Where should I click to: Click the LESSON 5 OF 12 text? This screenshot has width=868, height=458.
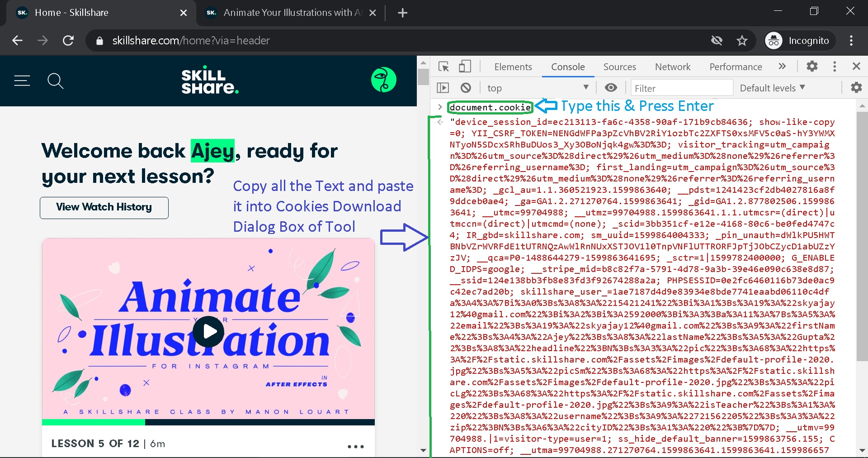point(95,444)
